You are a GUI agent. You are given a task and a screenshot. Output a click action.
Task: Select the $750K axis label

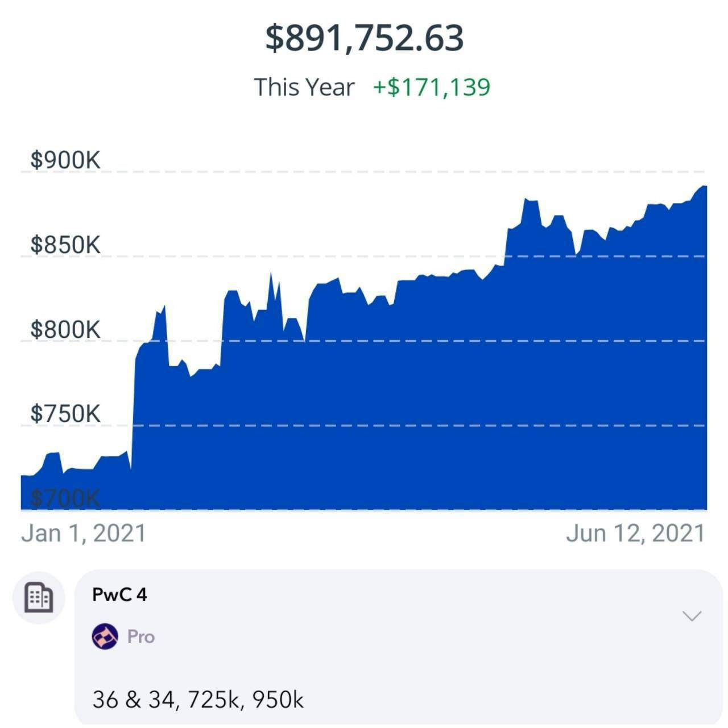pyautogui.click(x=65, y=413)
